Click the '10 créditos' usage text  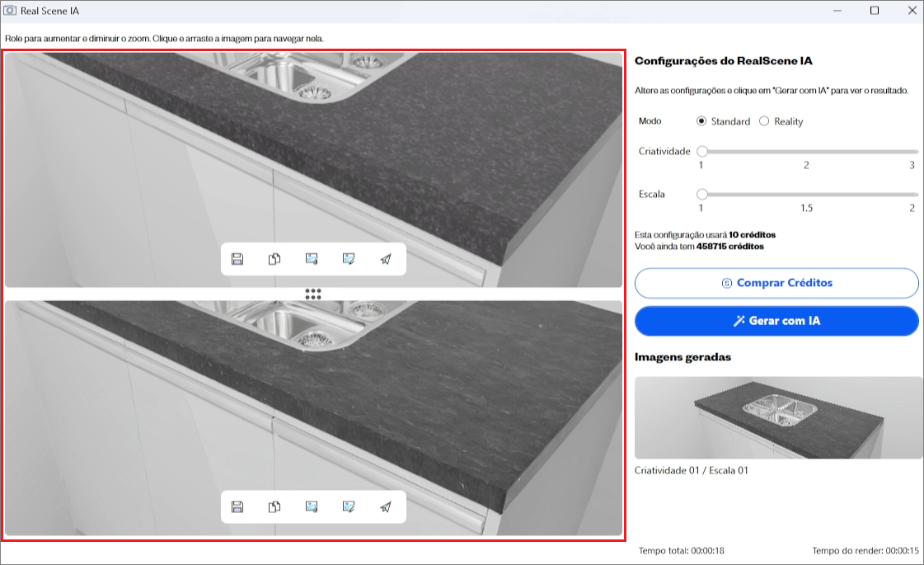click(752, 235)
